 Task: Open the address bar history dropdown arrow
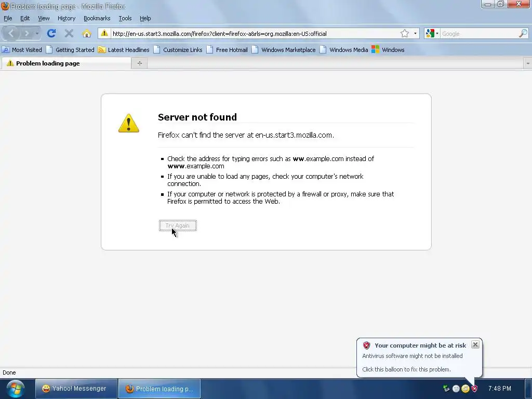pyautogui.click(x=415, y=33)
